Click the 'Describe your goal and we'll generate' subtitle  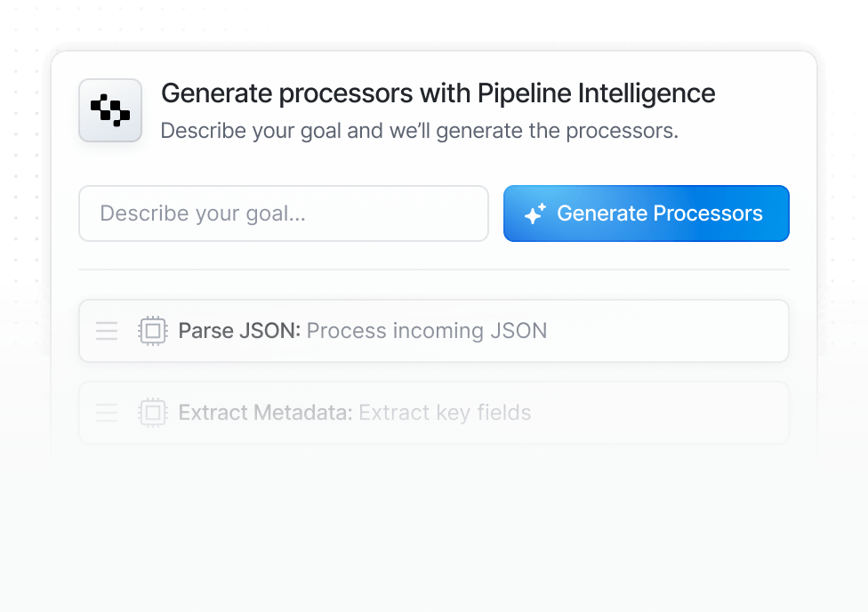coord(419,131)
